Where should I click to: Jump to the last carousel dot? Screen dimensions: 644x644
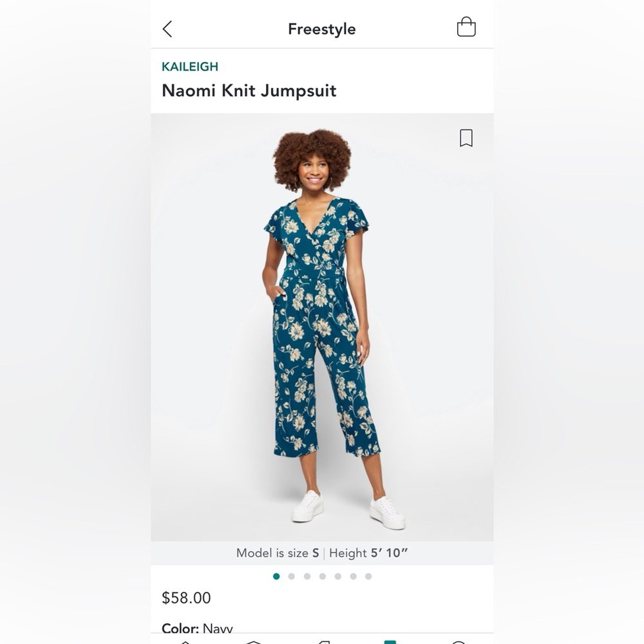pos(367,576)
